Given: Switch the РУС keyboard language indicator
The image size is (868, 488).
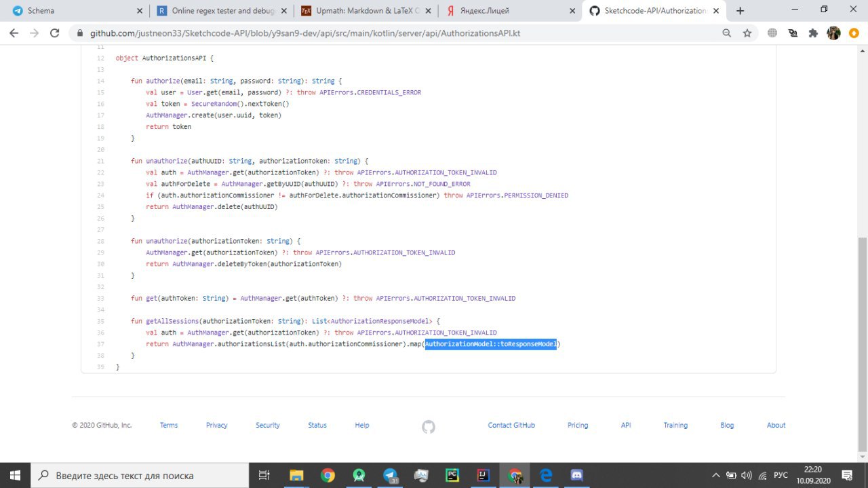Looking at the screenshot, I should (x=781, y=475).
